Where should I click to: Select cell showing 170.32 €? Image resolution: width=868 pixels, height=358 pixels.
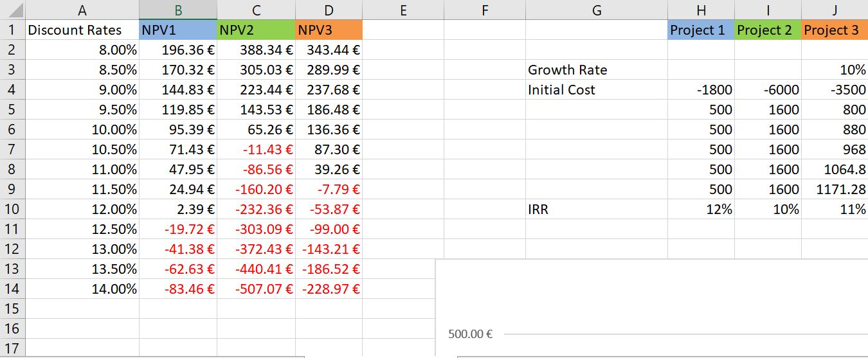tap(178, 69)
